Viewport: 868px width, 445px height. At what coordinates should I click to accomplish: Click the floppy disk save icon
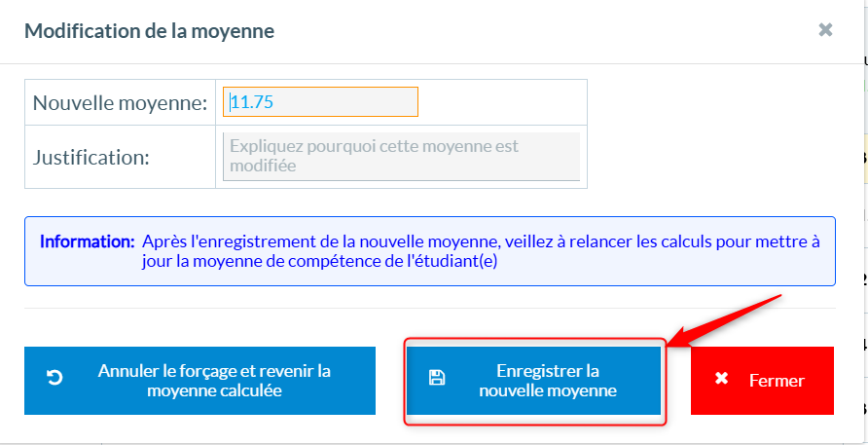pyautogui.click(x=437, y=378)
